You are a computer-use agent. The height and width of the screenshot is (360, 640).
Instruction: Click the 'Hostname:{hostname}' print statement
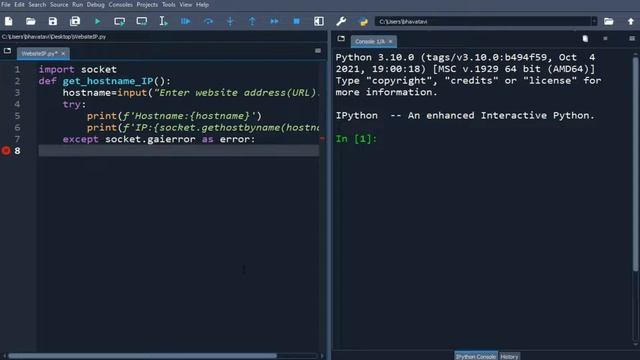pyautogui.click(x=174, y=116)
